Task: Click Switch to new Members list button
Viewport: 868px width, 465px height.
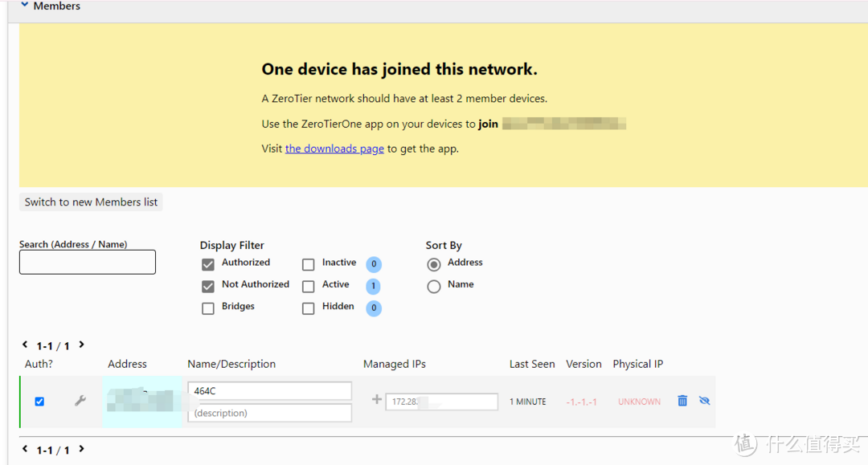Action: pos(91,202)
